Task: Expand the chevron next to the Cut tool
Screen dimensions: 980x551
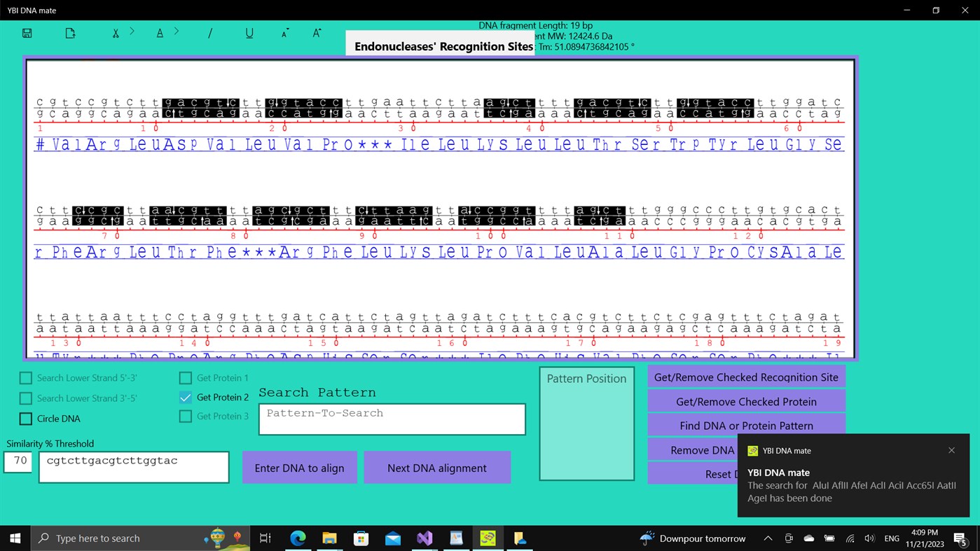Action: [x=132, y=31]
